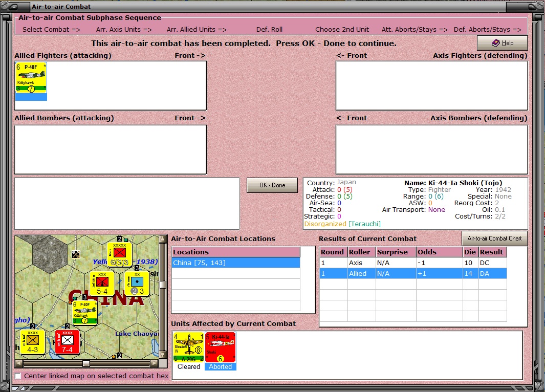Click the Round column header

pyautogui.click(x=333, y=252)
